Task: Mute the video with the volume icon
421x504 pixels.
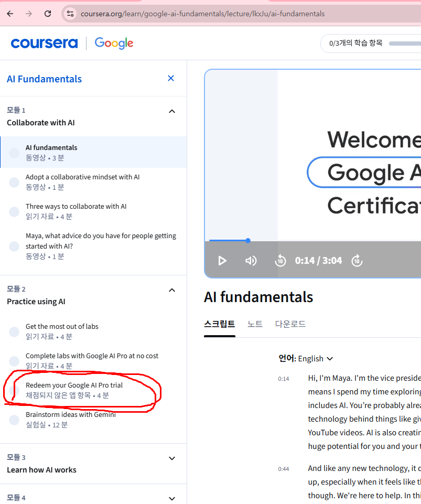Action: pos(251,261)
